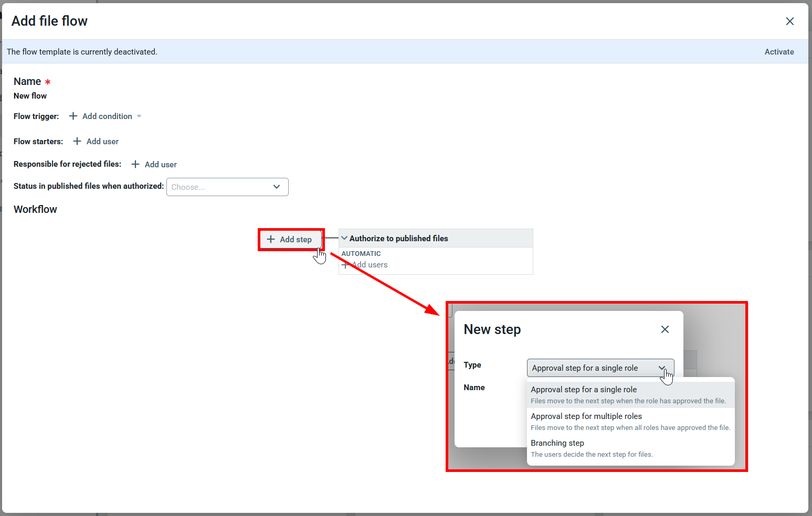Click the plus icon on Add step
812x516 pixels.
tap(271, 239)
